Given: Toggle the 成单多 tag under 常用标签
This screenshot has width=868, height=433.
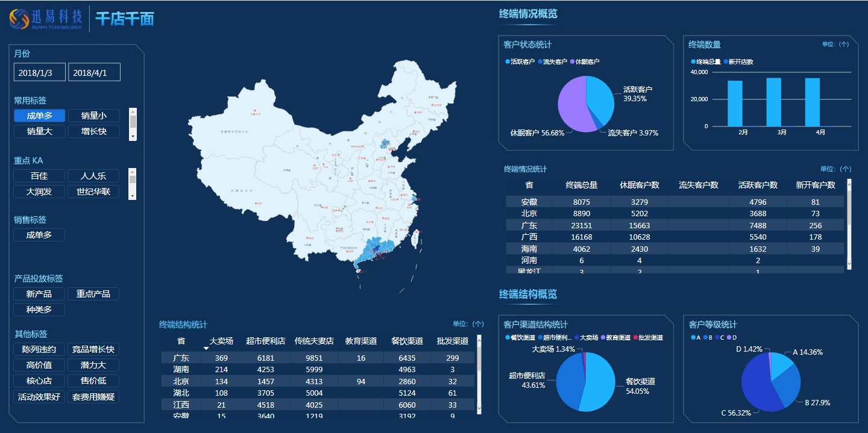Looking at the screenshot, I should 39,116.
